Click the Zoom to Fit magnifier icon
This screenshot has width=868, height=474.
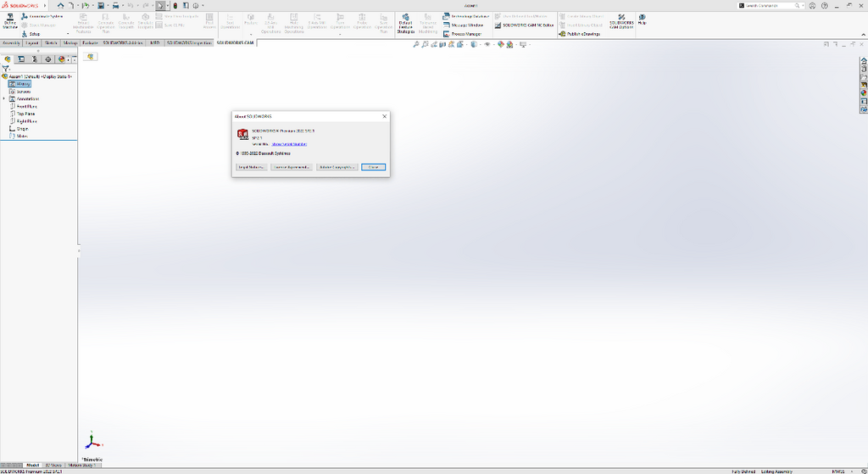click(x=416, y=44)
